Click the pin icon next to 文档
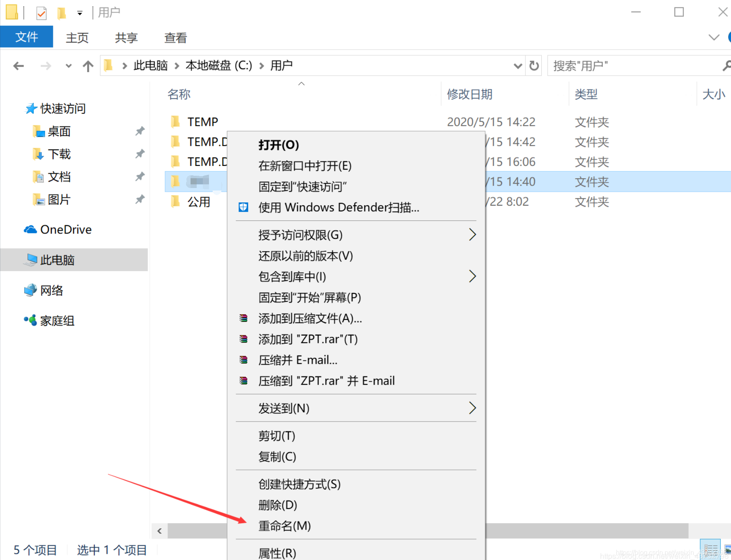The image size is (731, 560). coord(140,177)
